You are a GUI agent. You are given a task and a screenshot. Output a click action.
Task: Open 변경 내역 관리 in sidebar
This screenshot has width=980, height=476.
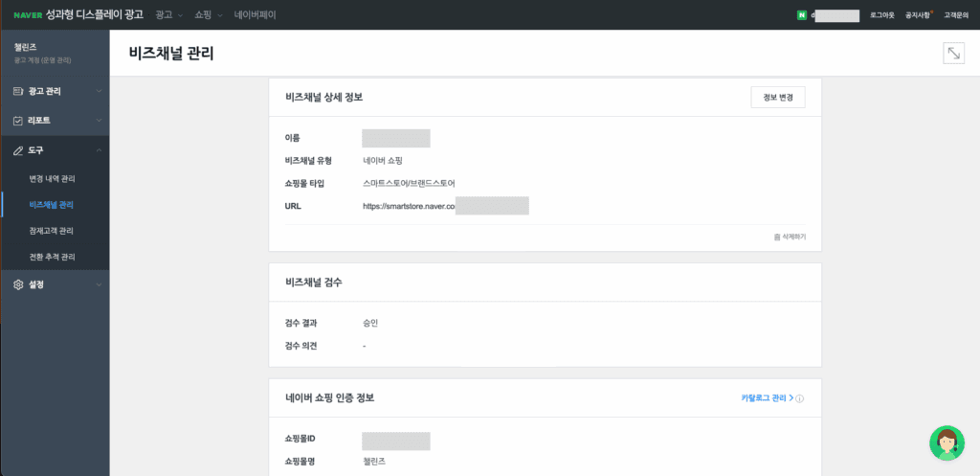pos(53,179)
